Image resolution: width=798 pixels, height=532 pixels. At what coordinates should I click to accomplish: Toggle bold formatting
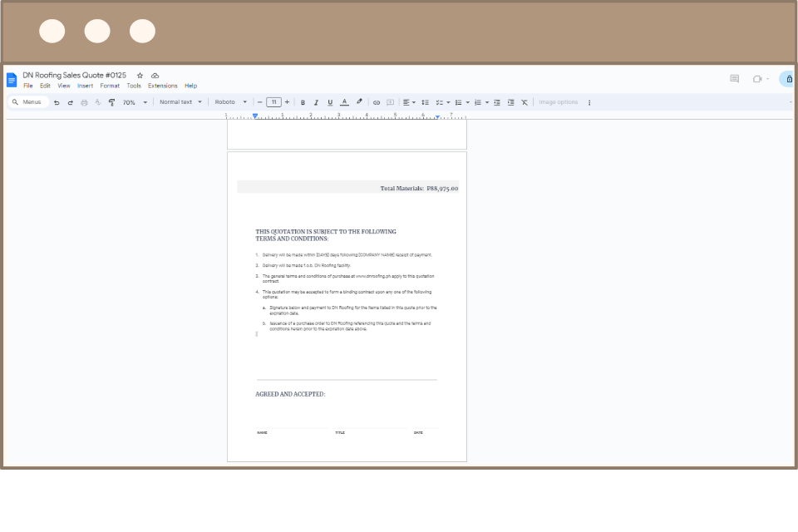pos(303,102)
